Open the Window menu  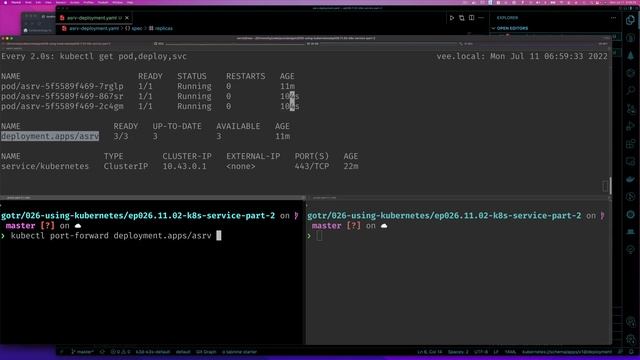tap(117, 2)
